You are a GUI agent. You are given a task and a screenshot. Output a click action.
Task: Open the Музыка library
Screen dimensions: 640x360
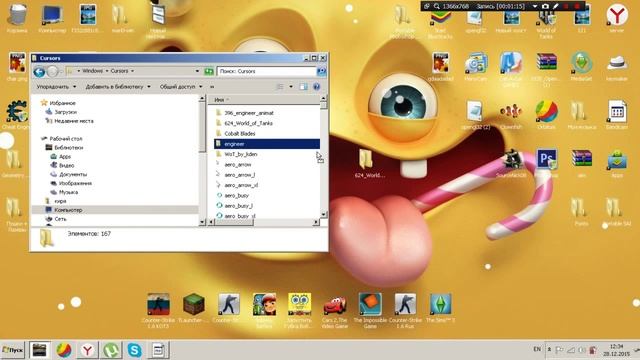click(68, 192)
